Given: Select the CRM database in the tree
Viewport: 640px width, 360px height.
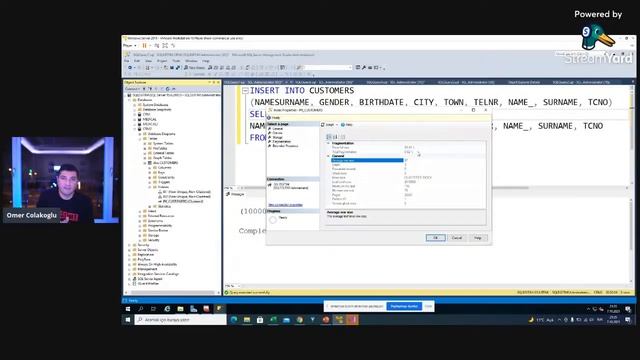Looking at the screenshot, I should [x=146, y=115].
